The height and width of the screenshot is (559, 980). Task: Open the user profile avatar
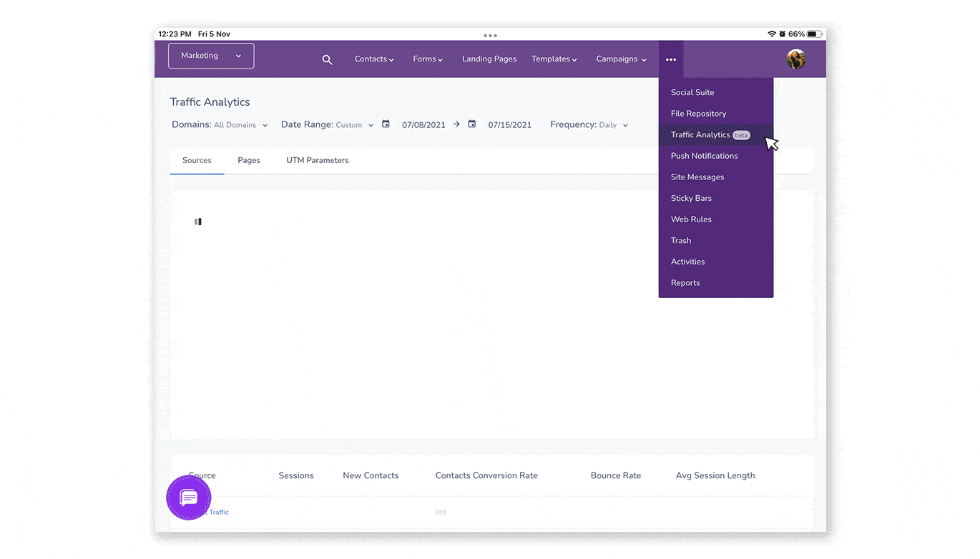pos(796,59)
